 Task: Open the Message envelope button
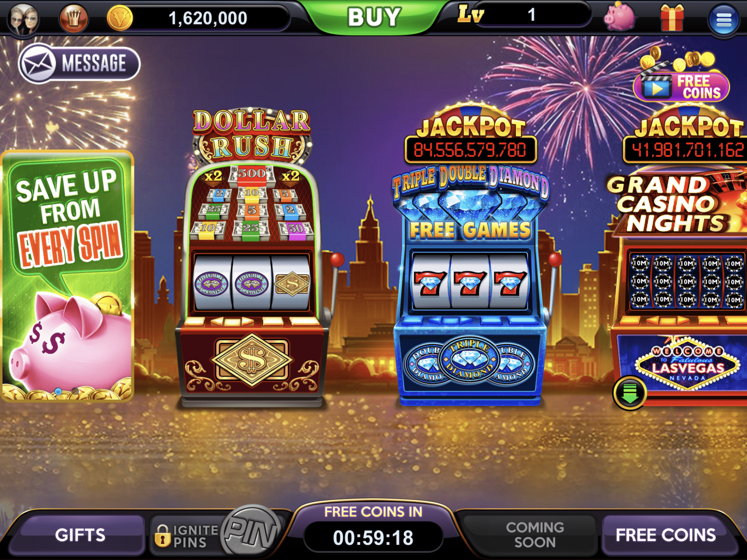[x=79, y=63]
